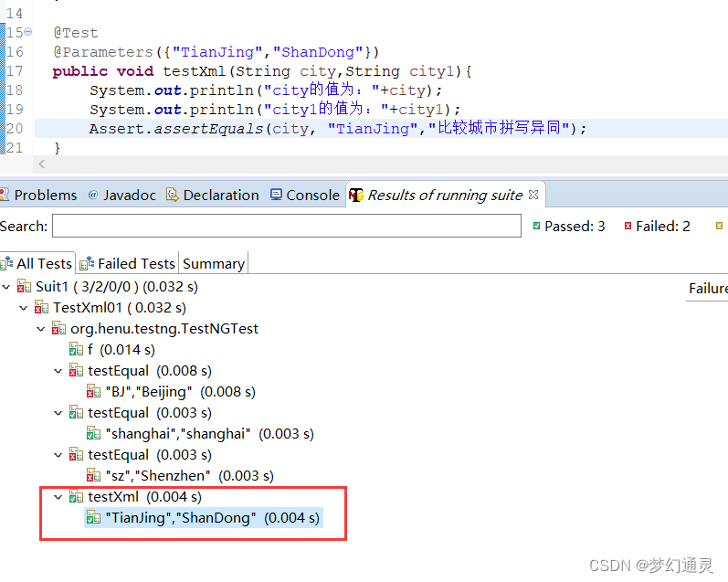
Task: Select the Suit1 ( 3/2/0/0 ) row
Action: tap(117, 287)
